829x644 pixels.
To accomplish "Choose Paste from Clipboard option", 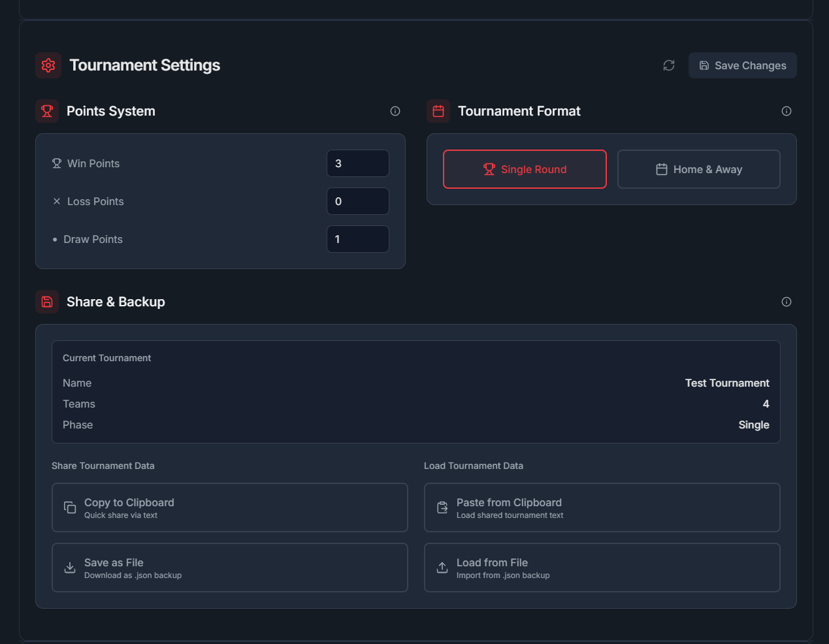I will (602, 507).
